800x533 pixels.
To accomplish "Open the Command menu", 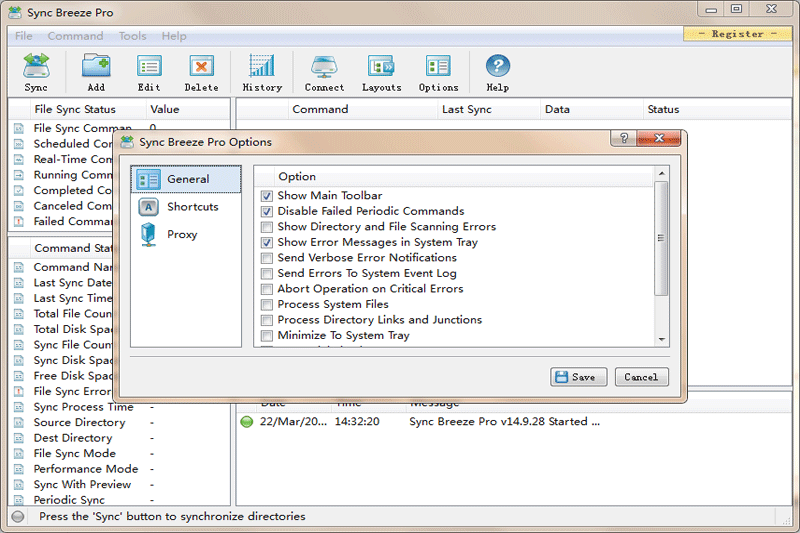I will (76, 36).
